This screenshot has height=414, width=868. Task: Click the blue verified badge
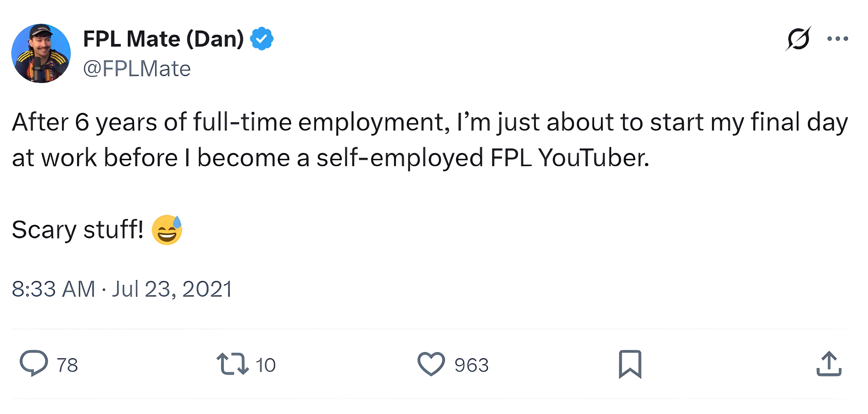262,39
